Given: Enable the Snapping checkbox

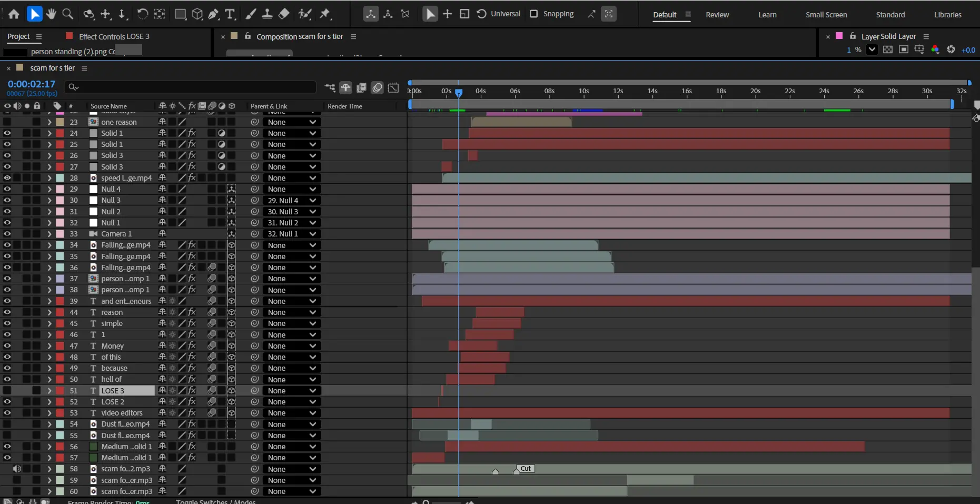Looking at the screenshot, I should tap(533, 14).
